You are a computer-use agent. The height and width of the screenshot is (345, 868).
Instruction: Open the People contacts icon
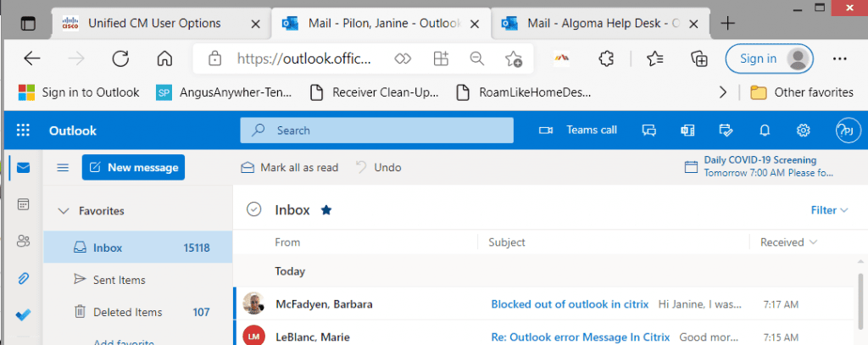coord(23,242)
